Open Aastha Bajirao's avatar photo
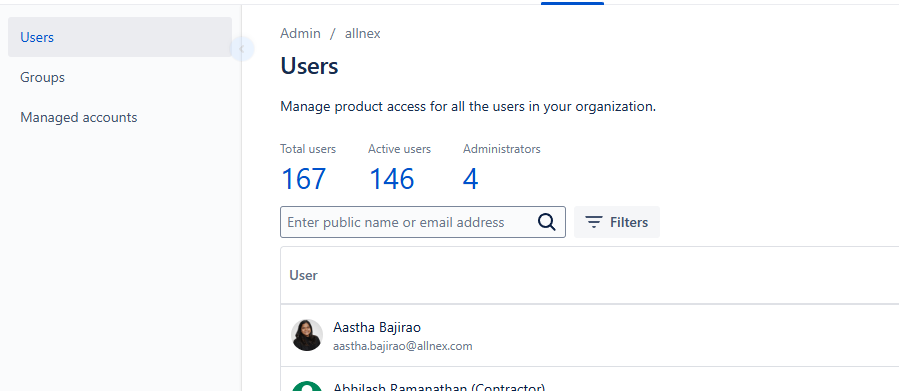The height and width of the screenshot is (391, 899). point(307,335)
